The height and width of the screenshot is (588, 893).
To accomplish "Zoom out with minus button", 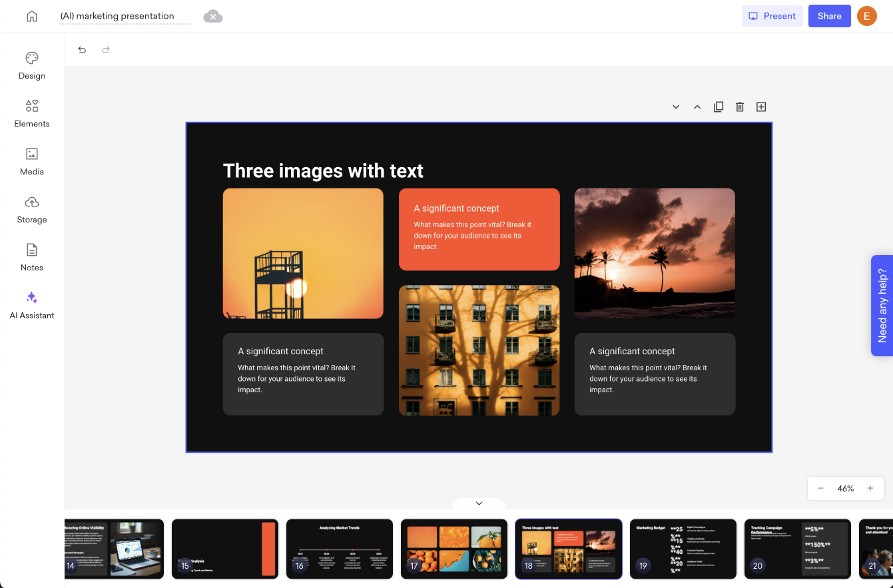I will tap(820, 488).
